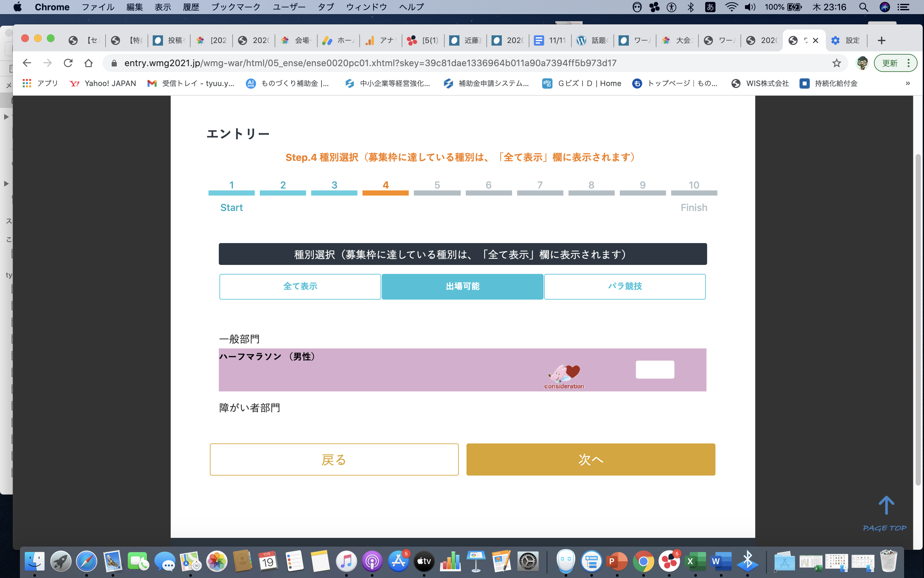Open Photos from the Dock
This screenshot has width=924, height=578.
click(x=217, y=561)
